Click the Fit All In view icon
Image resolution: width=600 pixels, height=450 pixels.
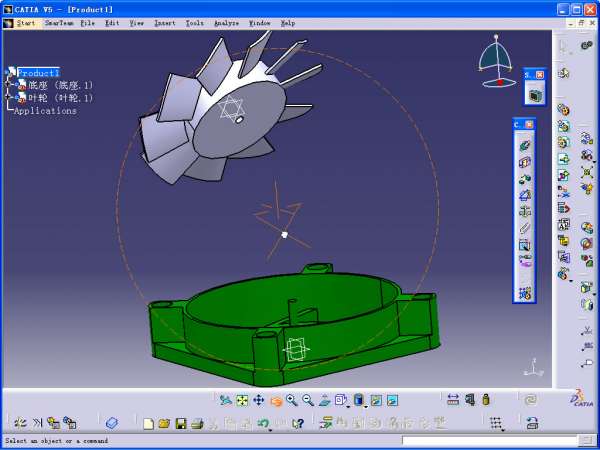point(242,400)
